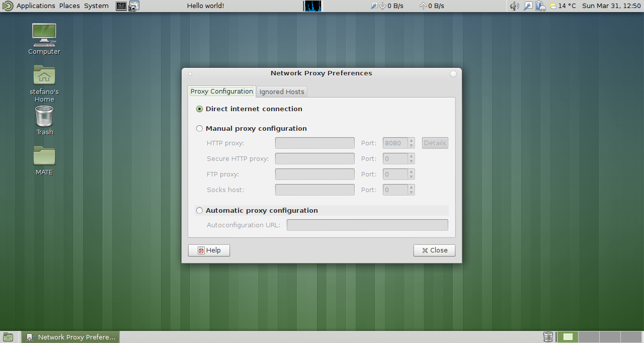Launch the terminal from the top panel
Image resolution: width=644 pixels, height=343 pixels.
121,6
